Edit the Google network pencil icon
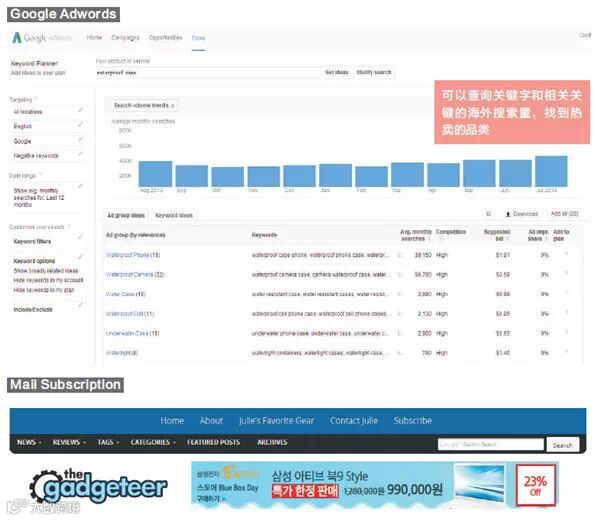Screen dimensions: 600x520 [80, 140]
